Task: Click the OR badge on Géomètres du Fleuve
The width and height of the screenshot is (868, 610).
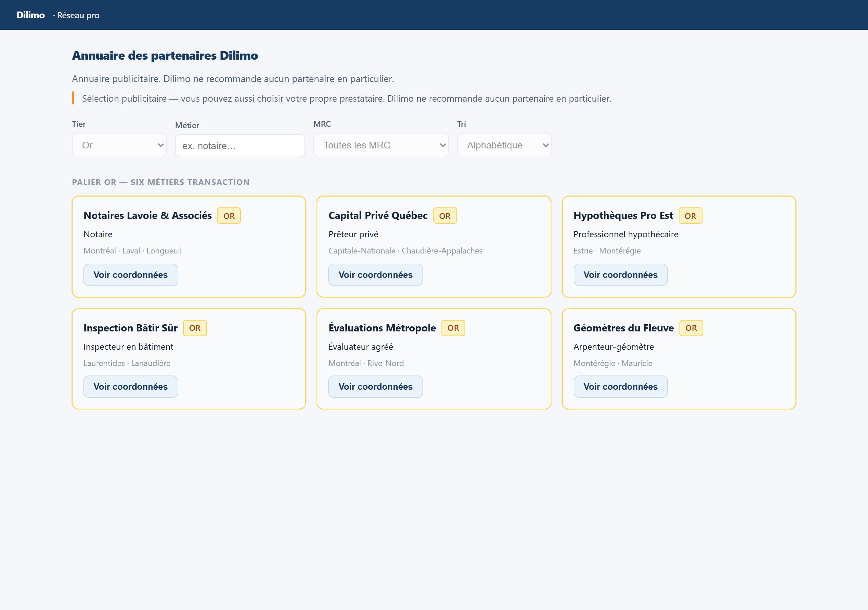Action: click(x=691, y=328)
